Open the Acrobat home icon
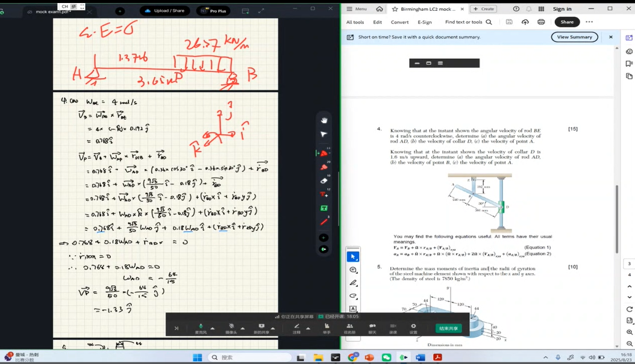The width and height of the screenshot is (635, 364). [x=379, y=9]
